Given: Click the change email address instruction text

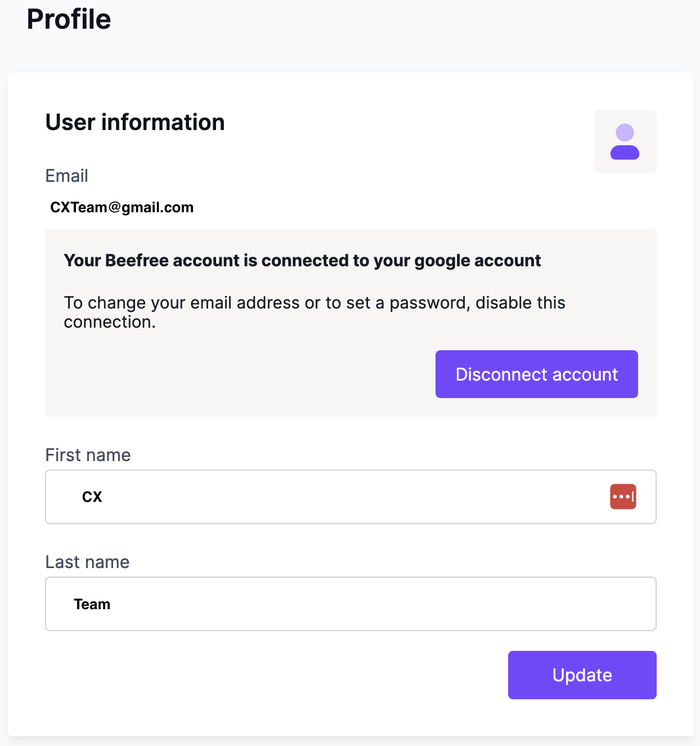Looking at the screenshot, I should click(315, 312).
